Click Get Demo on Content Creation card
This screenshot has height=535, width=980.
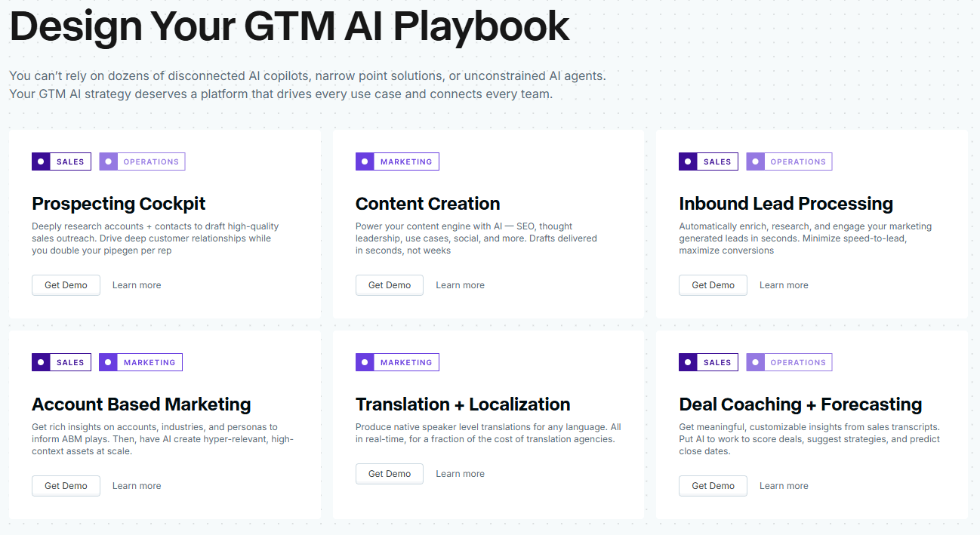pyautogui.click(x=389, y=284)
